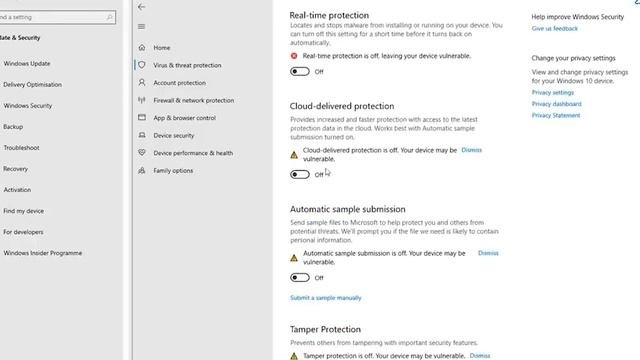Image resolution: width=640 pixels, height=360 pixels.
Task: Click the Device performance & health heart icon
Action: point(142,153)
